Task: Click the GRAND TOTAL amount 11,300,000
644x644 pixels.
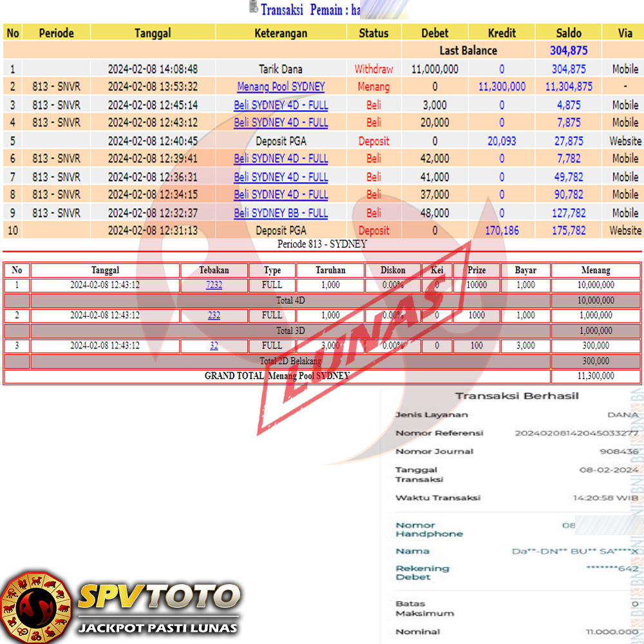Action: [x=596, y=376]
